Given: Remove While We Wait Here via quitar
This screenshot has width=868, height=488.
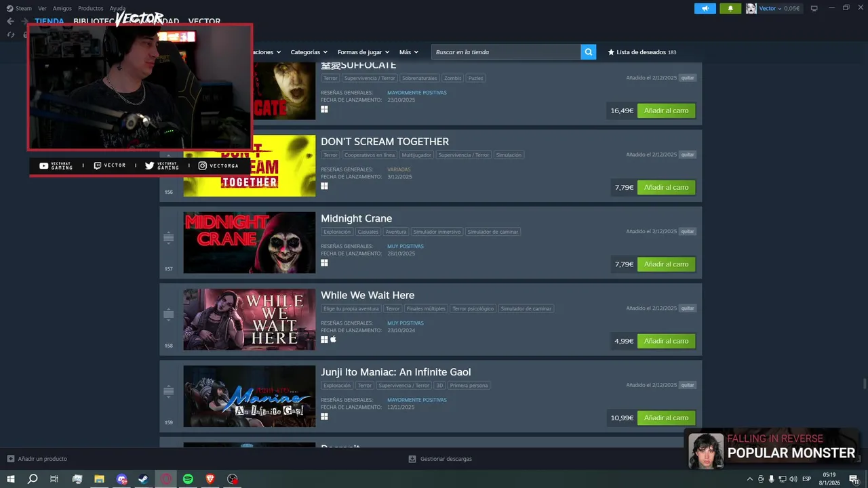Looking at the screenshot, I should tap(688, 308).
